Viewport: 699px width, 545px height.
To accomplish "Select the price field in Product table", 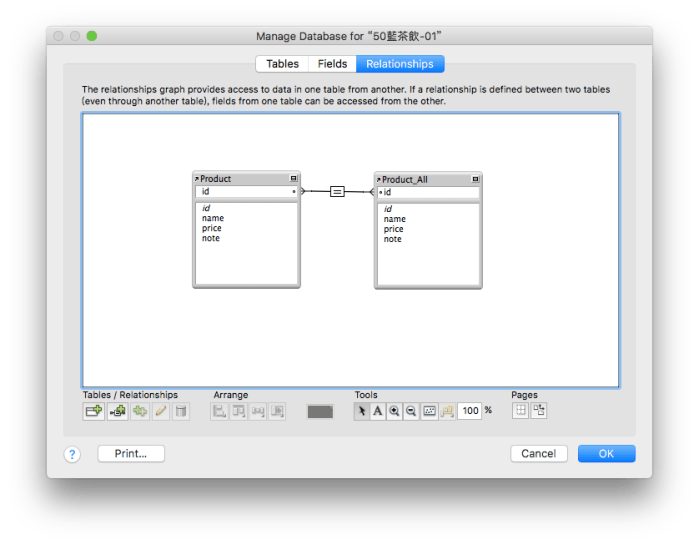I will 211,228.
